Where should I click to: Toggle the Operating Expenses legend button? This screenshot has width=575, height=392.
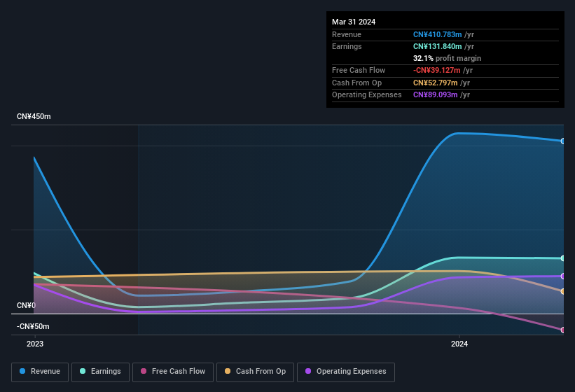pyautogui.click(x=346, y=372)
